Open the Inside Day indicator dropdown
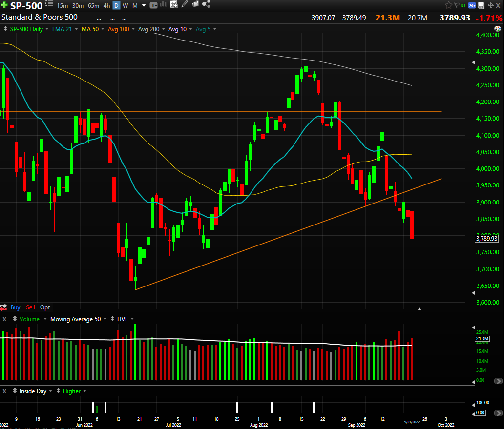504x429 pixels. [50, 391]
